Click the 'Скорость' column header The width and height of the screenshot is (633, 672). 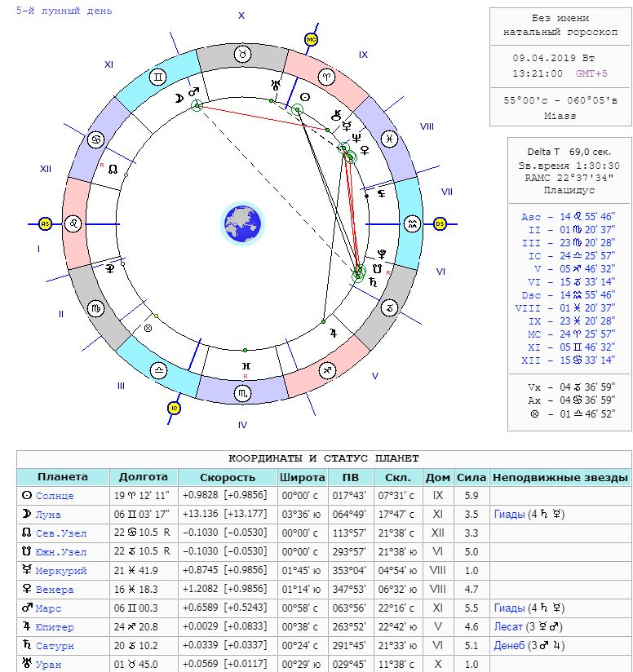[x=227, y=477]
